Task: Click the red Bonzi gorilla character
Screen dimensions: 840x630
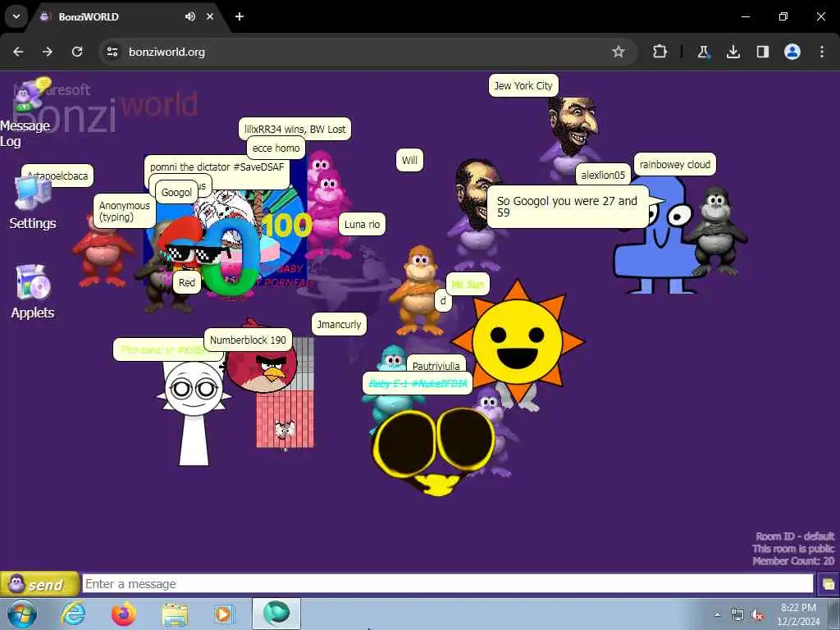Action: (x=102, y=252)
